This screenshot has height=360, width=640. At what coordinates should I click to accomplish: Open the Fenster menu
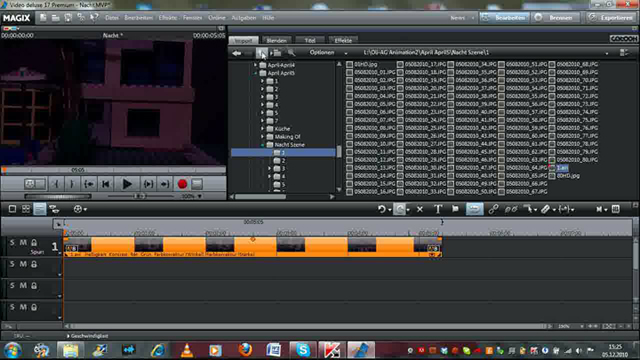tap(192, 18)
